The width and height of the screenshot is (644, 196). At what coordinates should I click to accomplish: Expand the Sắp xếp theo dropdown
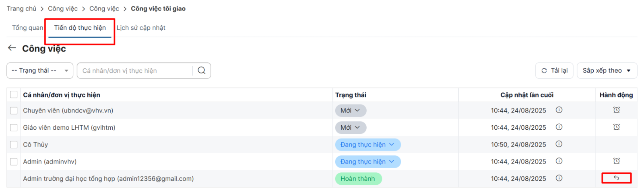[x=607, y=71]
